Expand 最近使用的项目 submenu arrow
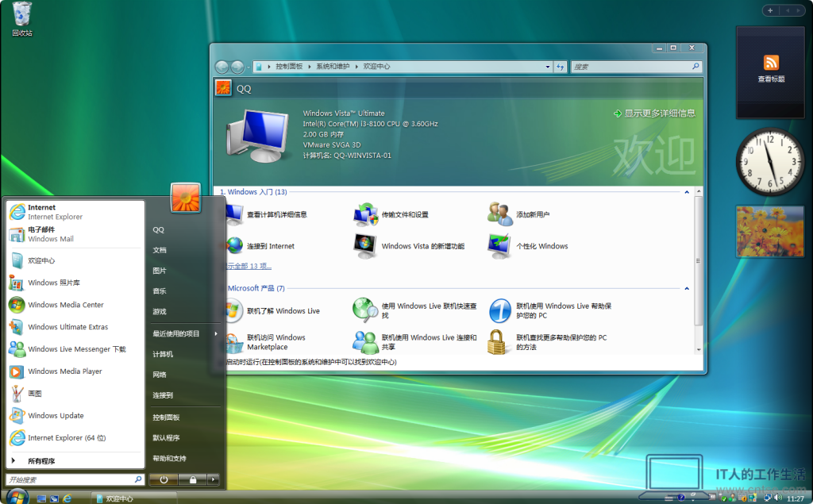 (216, 333)
